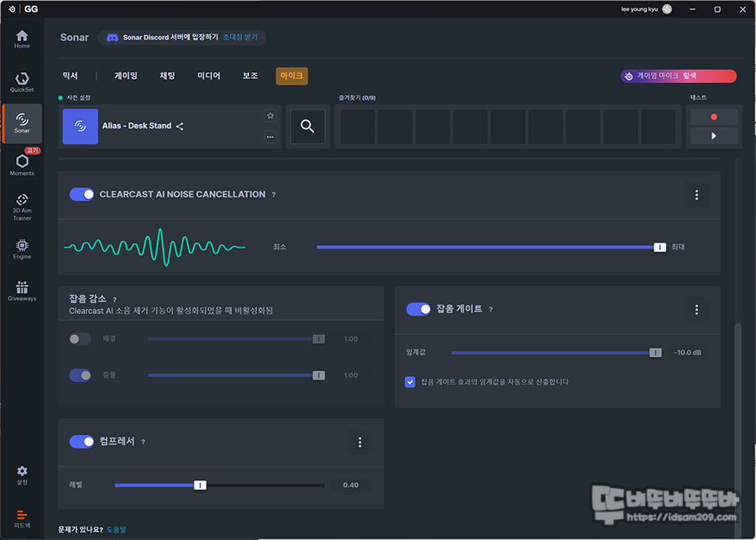Open 3D Aim Trainer
The width and height of the screenshot is (756, 540).
point(22,207)
